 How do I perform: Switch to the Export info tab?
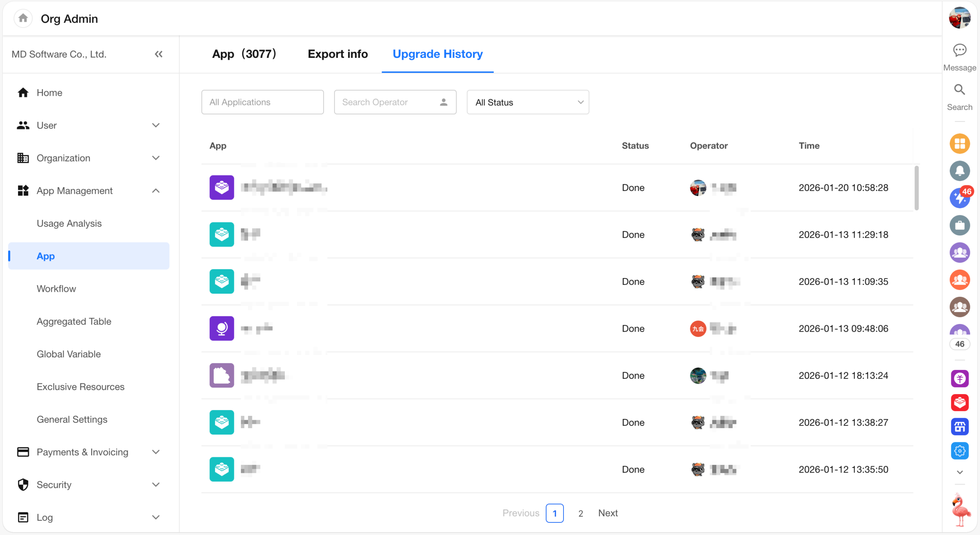337,54
